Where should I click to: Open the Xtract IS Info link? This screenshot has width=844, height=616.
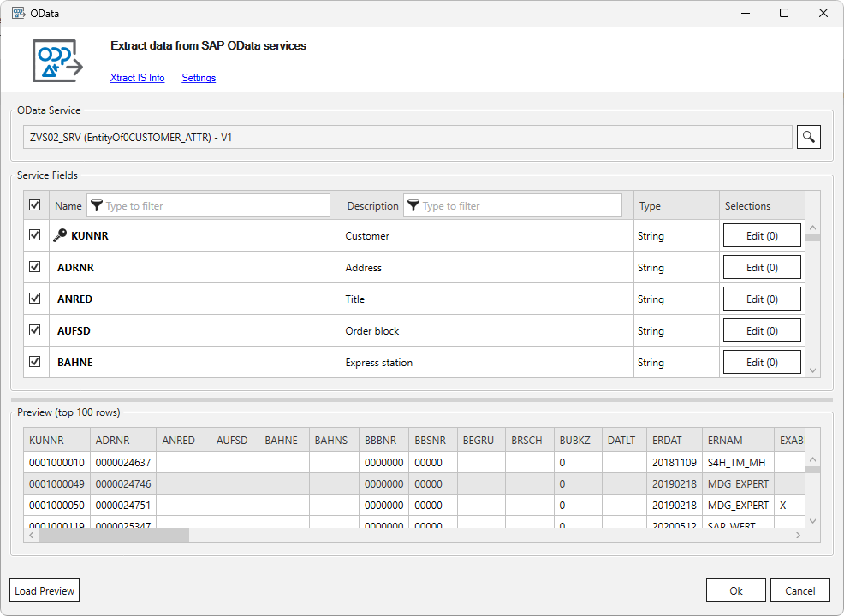point(137,78)
